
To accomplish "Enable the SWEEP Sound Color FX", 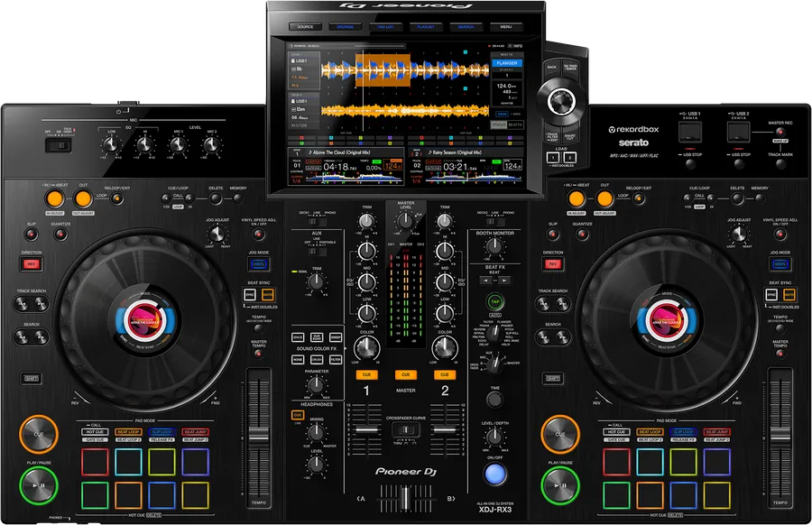I will pyautogui.click(x=336, y=337).
